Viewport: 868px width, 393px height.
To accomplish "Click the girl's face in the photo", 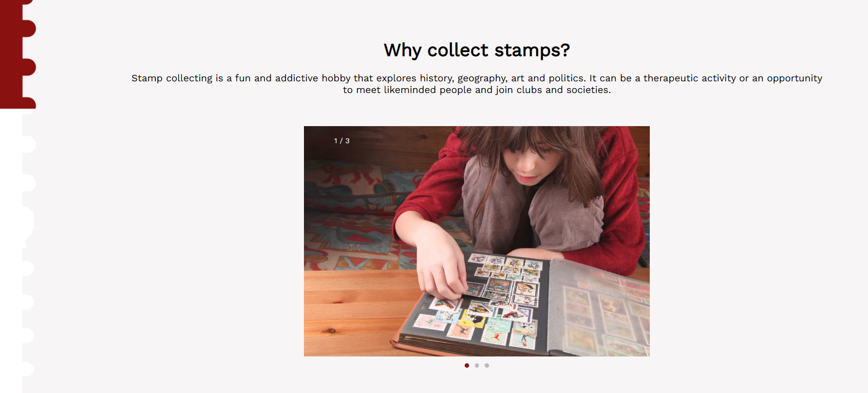I will [x=536, y=161].
